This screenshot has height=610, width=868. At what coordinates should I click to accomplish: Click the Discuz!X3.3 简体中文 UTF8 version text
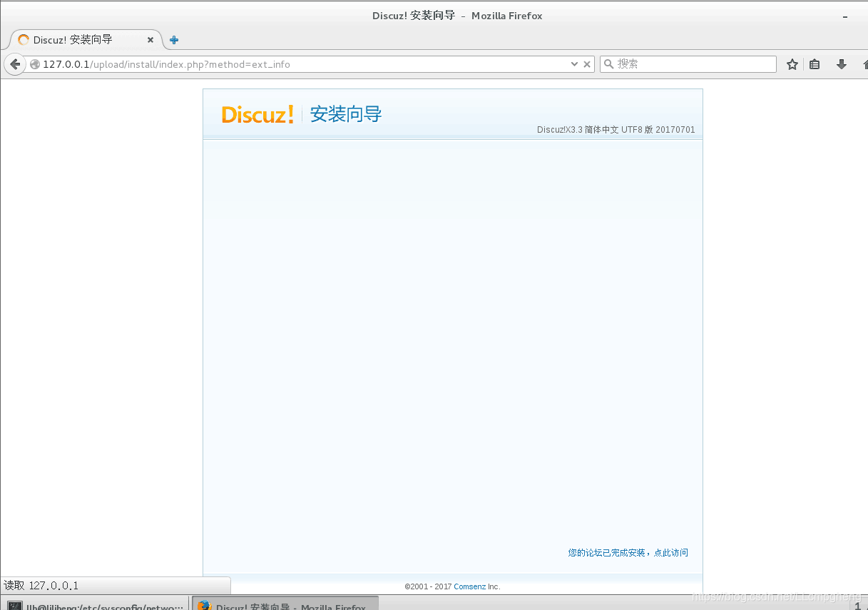(x=616, y=130)
